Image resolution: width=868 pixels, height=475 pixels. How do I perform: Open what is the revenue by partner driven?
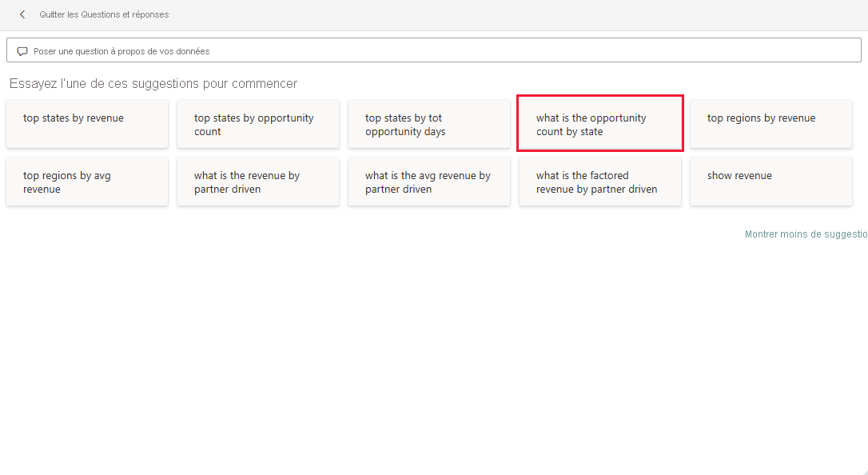coord(258,182)
